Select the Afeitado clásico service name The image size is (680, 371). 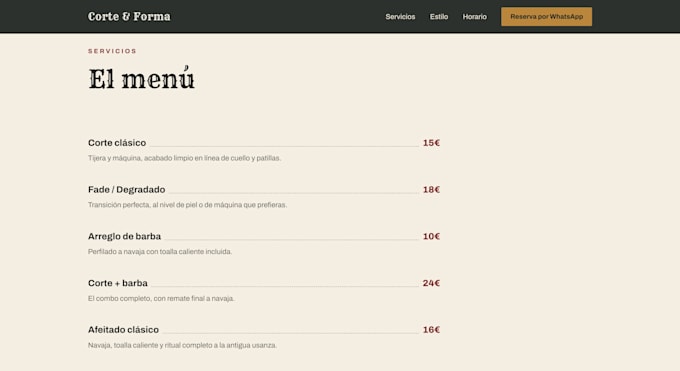124,330
